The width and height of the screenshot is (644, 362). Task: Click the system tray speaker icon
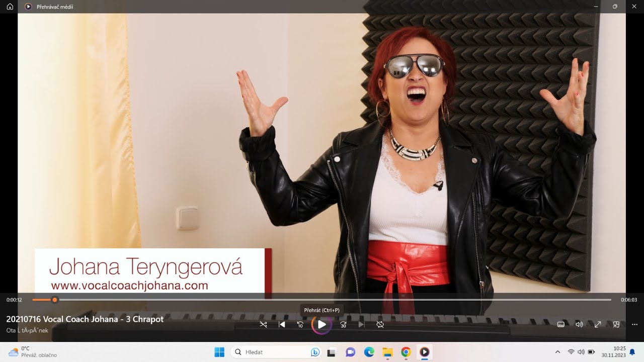[x=581, y=352]
